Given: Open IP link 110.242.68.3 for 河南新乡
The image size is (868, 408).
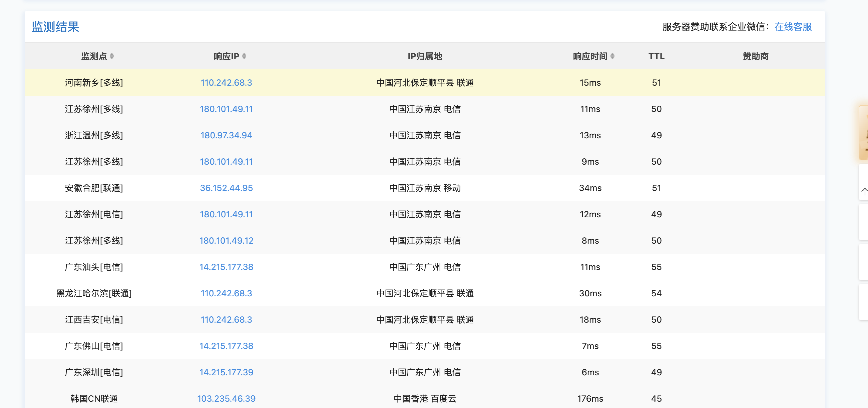Looking at the screenshot, I should 226,82.
